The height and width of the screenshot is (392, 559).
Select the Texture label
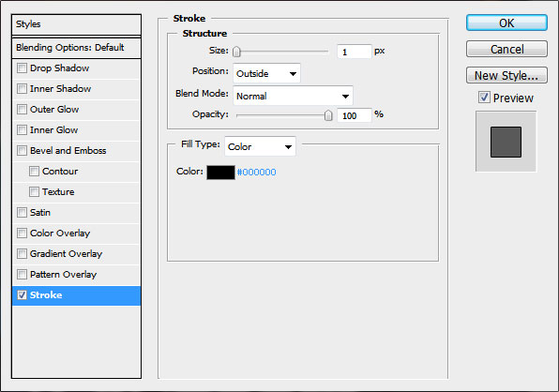point(58,192)
